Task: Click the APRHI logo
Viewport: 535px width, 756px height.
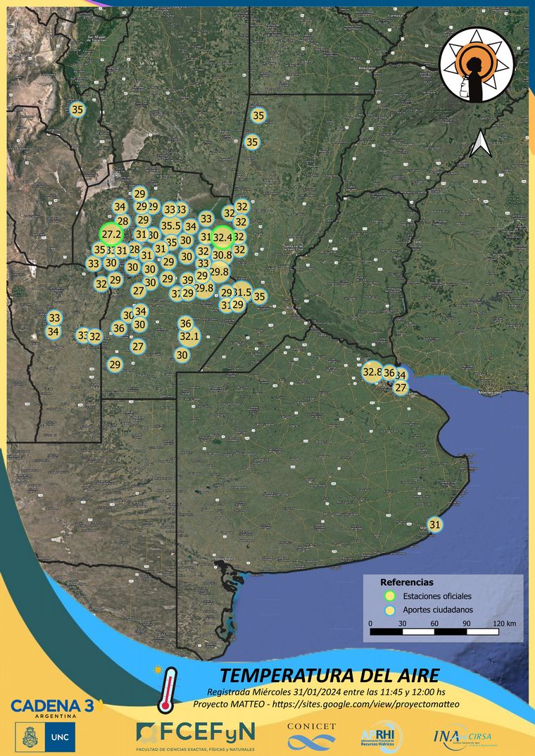Action: (381, 736)
